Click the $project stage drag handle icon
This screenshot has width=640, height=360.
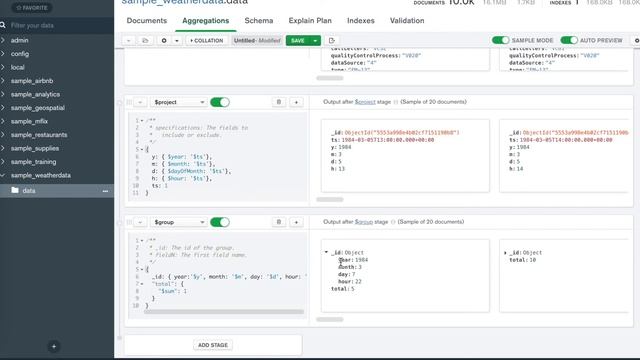click(129, 102)
